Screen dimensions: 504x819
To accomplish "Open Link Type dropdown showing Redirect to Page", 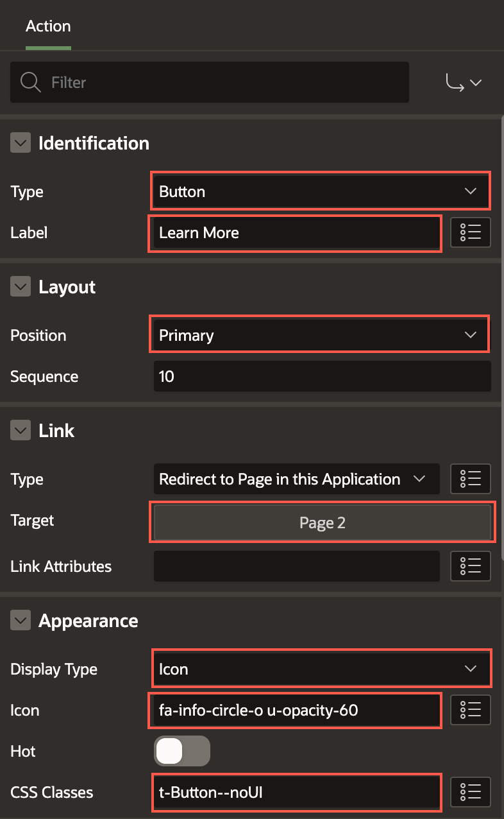I will (x=296, y=479).
